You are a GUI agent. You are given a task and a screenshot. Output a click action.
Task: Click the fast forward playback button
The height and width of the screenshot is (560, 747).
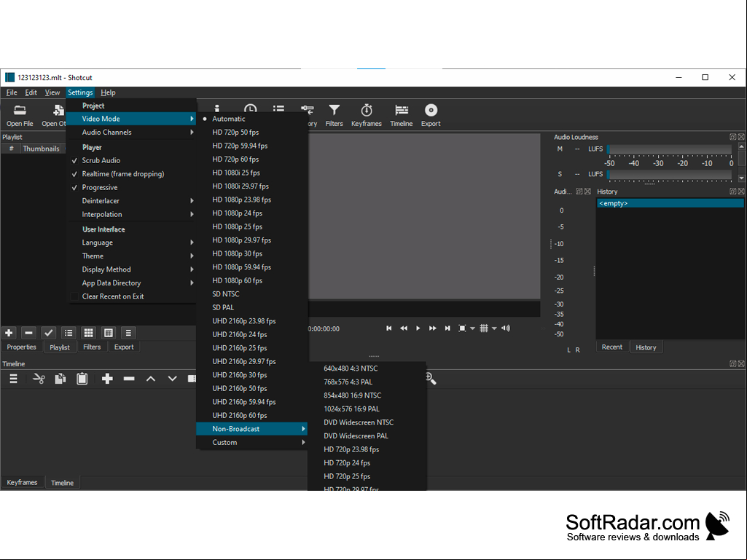(433, 328)
